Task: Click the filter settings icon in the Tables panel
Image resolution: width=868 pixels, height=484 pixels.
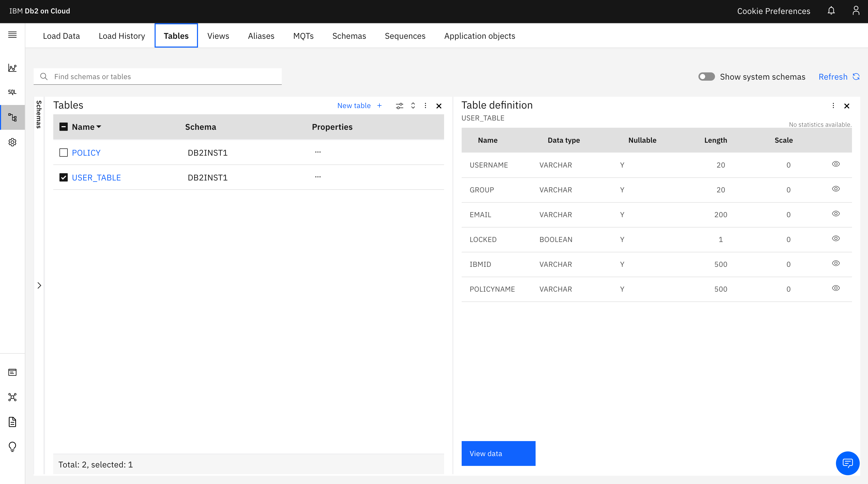Action: pos(399,106)
